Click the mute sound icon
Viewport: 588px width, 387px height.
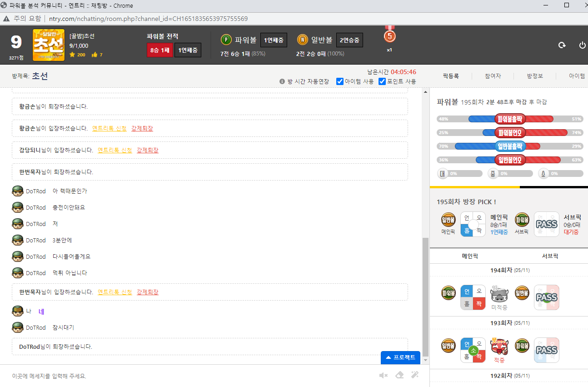[384, 375]
